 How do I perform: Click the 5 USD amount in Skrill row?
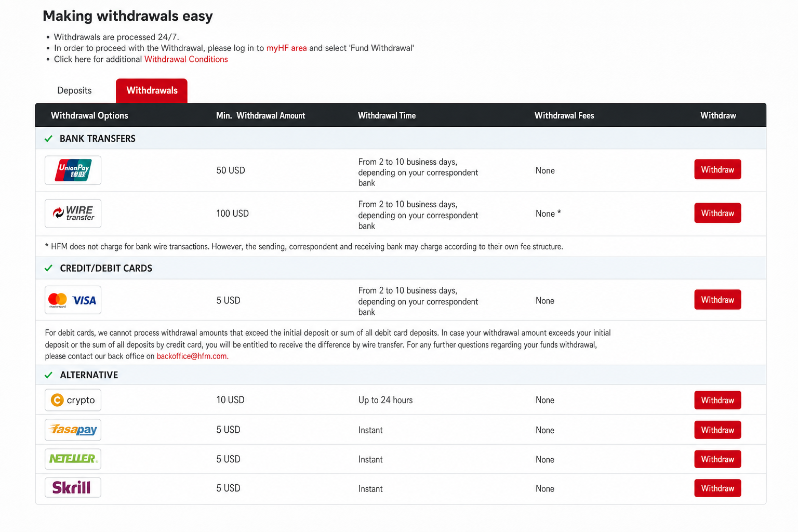[228, 488]
